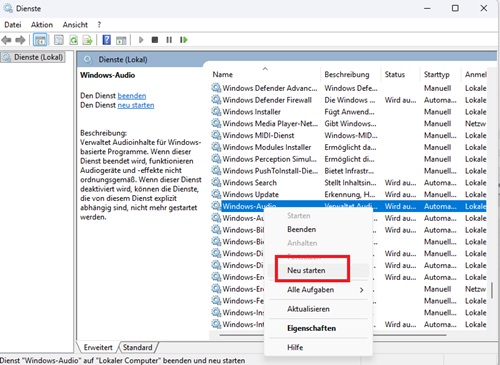Maximize the Dienste window
This screenshot has height=365, width=500.
[455, 8]
